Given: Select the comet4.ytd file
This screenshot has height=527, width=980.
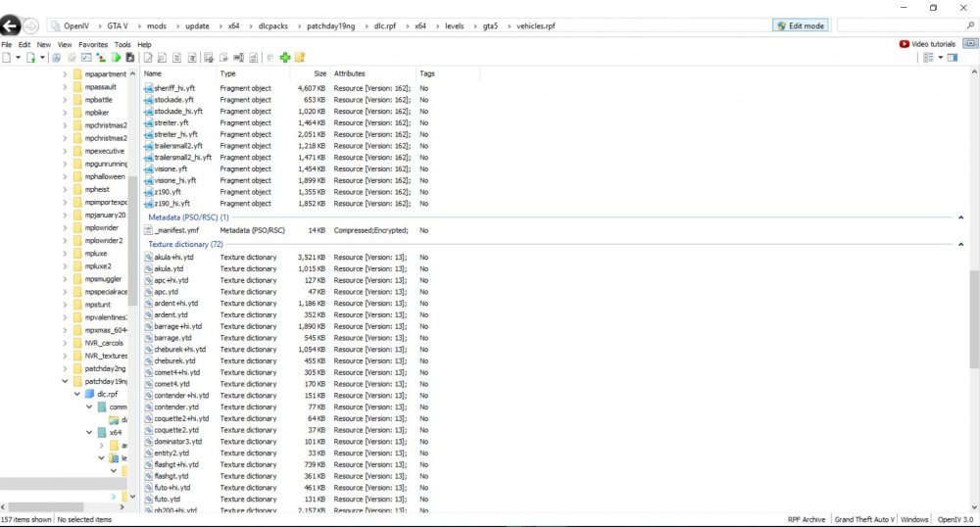Looking at the screenshot, I should [x=171, y=384].
